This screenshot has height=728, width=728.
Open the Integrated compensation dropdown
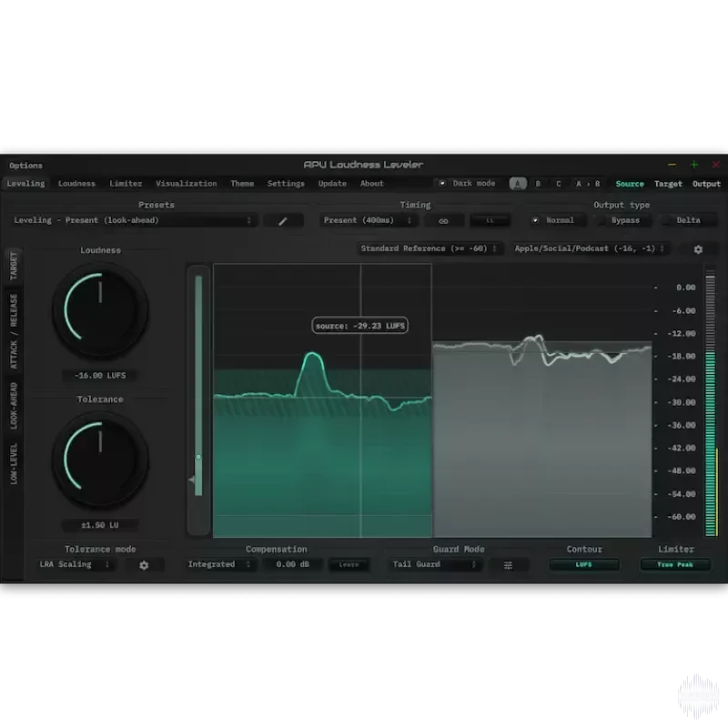[x=219, y=564]
